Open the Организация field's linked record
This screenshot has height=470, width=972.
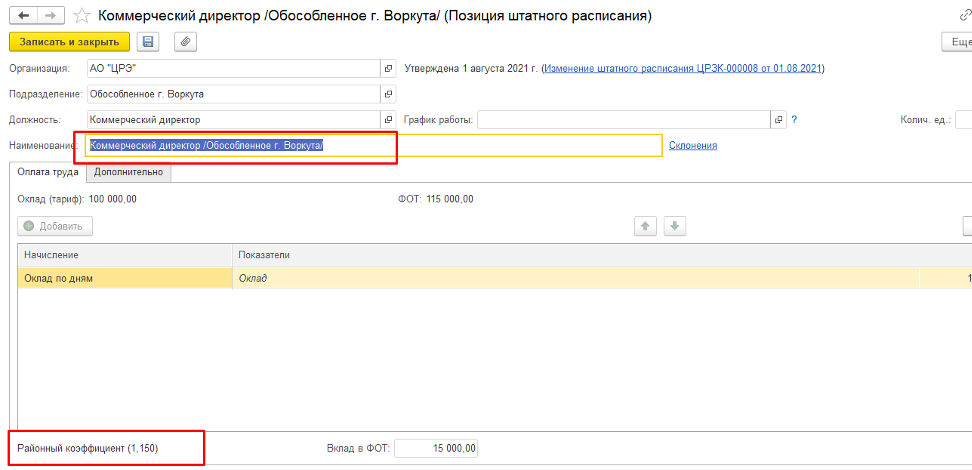[388, 68]
